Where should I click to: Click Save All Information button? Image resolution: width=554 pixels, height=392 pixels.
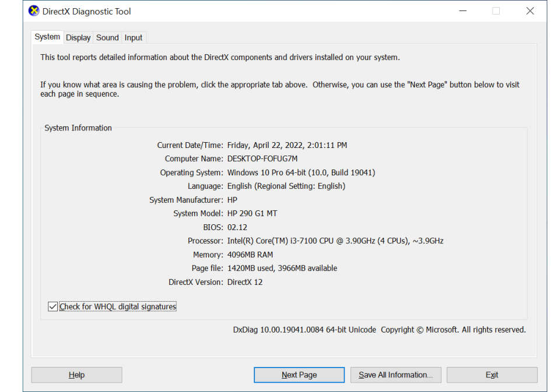(x=395, y=375)
